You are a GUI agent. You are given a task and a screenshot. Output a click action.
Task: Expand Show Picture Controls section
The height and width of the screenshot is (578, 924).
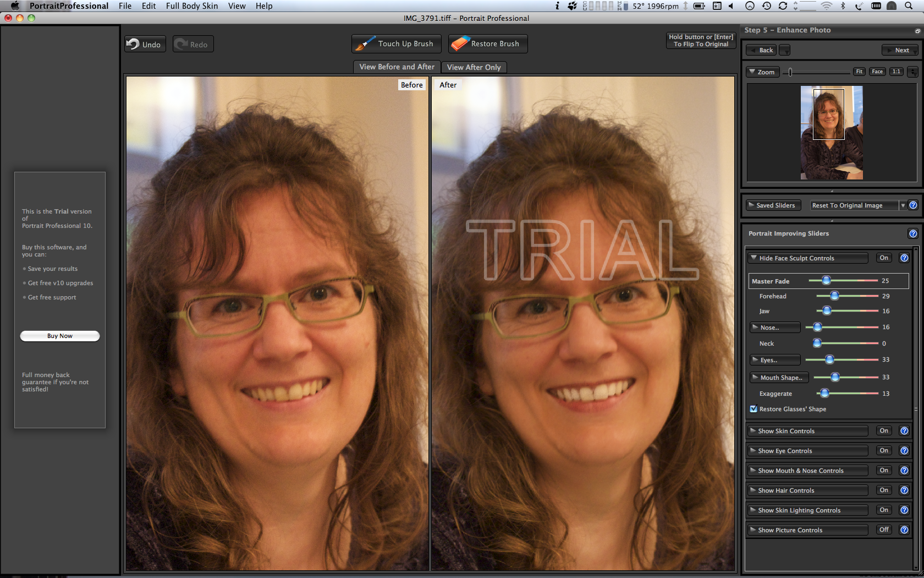807,530
